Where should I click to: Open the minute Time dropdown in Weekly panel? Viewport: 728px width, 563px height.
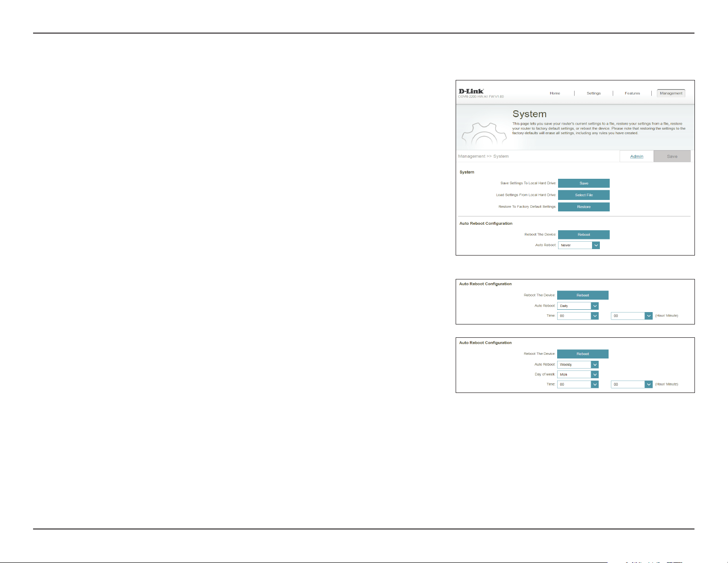632,384
